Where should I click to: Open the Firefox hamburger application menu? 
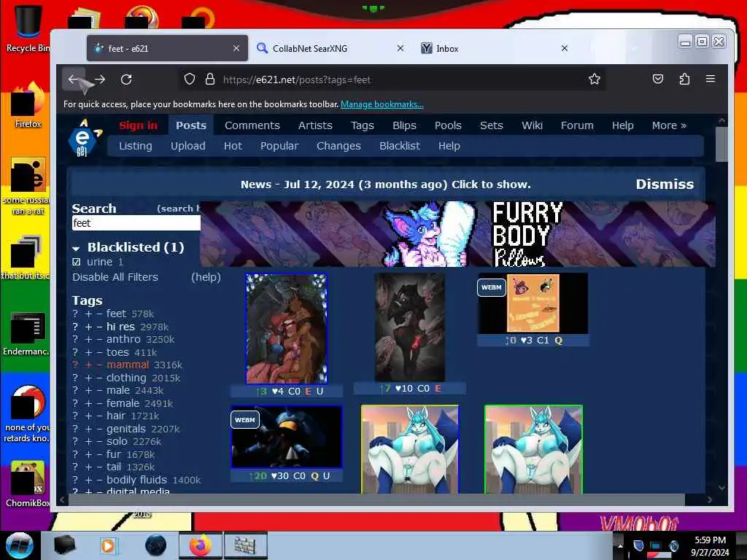coord(711,79)
